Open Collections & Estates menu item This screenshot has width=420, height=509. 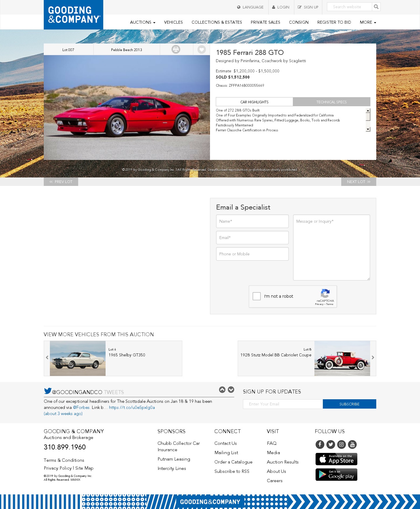pos(217,22)
